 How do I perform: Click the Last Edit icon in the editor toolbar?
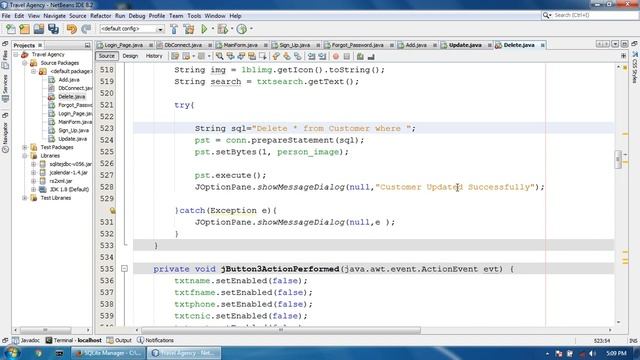pyautogui.click(x=175, y=56)
